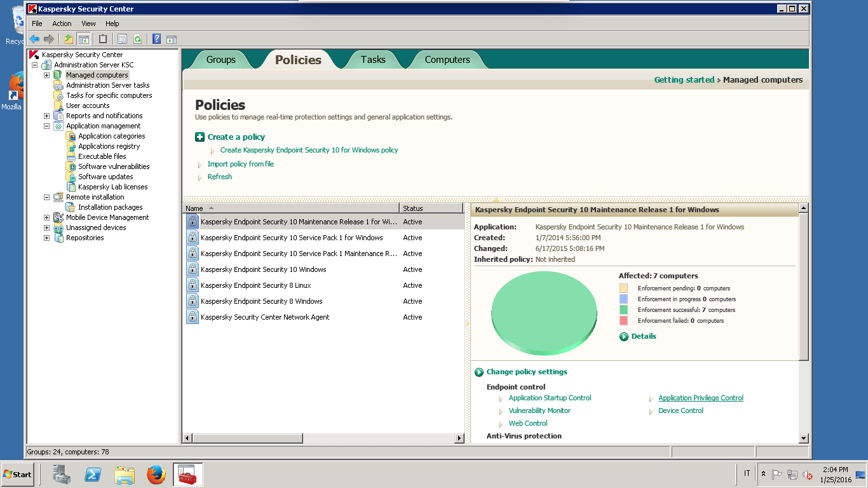868x488 pixels.
Task: Open User accounts in the tree
Action: pos(88,105)
